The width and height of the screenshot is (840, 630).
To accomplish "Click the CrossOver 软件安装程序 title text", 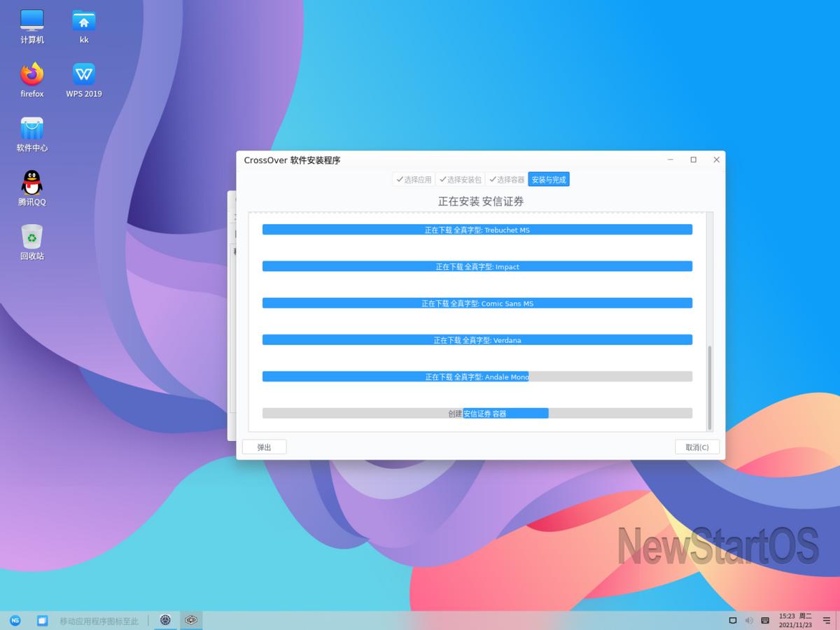I will point(292,160).
